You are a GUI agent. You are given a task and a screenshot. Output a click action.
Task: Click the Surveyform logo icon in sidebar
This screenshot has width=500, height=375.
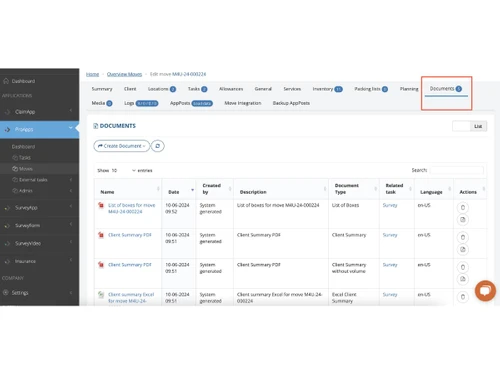7,226
